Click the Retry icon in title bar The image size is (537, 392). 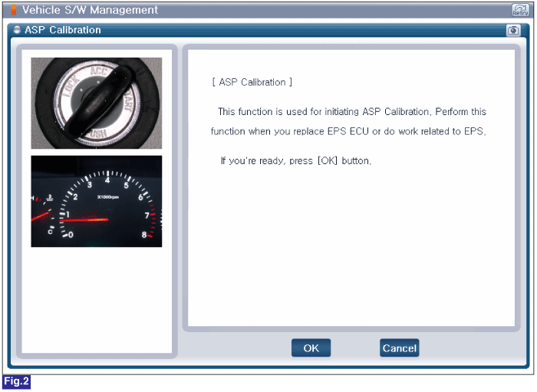tap(520, 10)
